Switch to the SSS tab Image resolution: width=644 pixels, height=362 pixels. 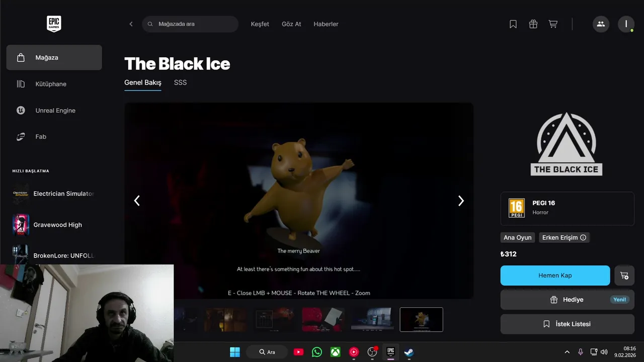point(180,82)
